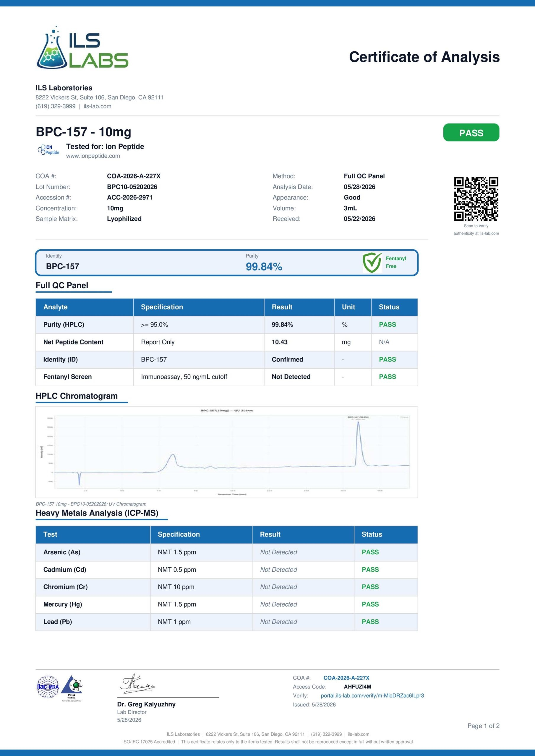The image size is (535, 756).
Task: Click the Received date 05/22/2026
Action: click(359, 219)
